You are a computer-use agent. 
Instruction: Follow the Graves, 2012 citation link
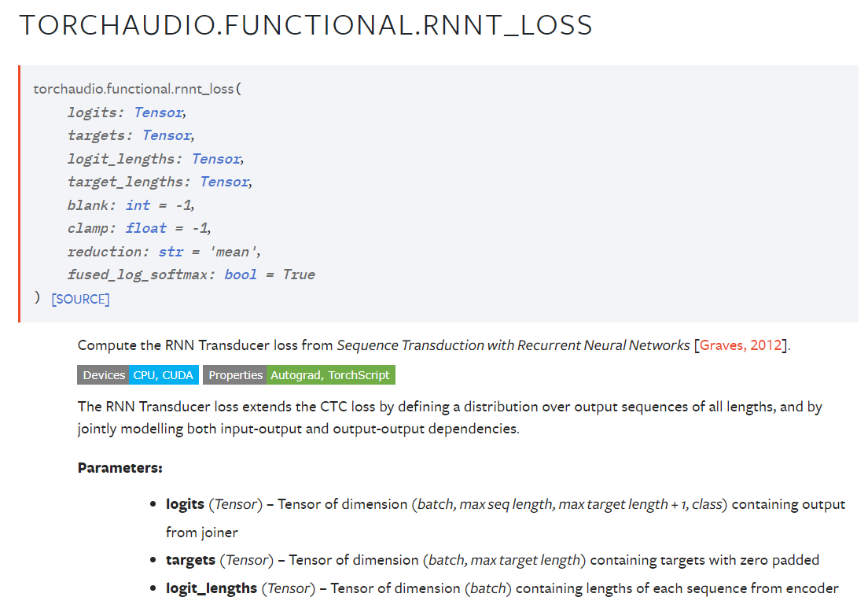point(741,345)
